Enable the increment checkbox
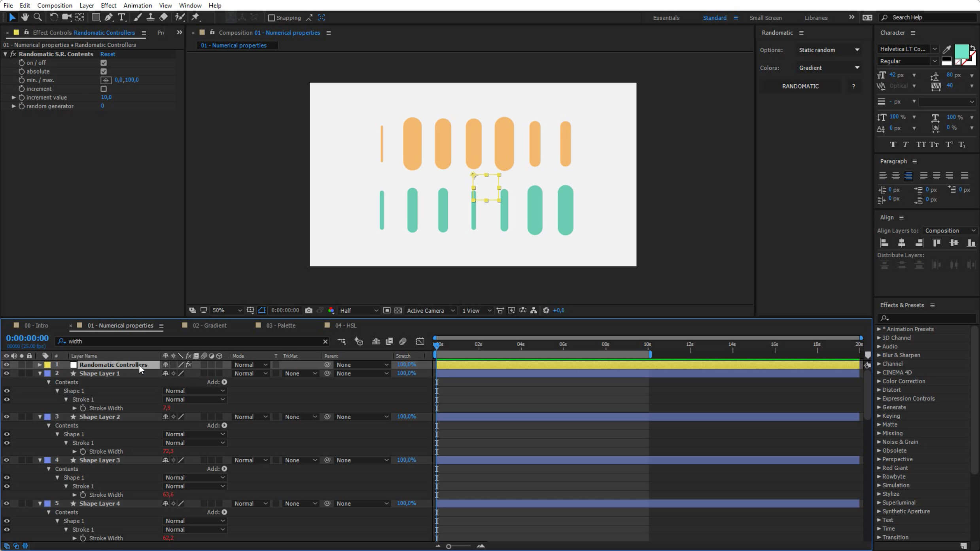This screenshot has height=551, width=980. point(104,89)
